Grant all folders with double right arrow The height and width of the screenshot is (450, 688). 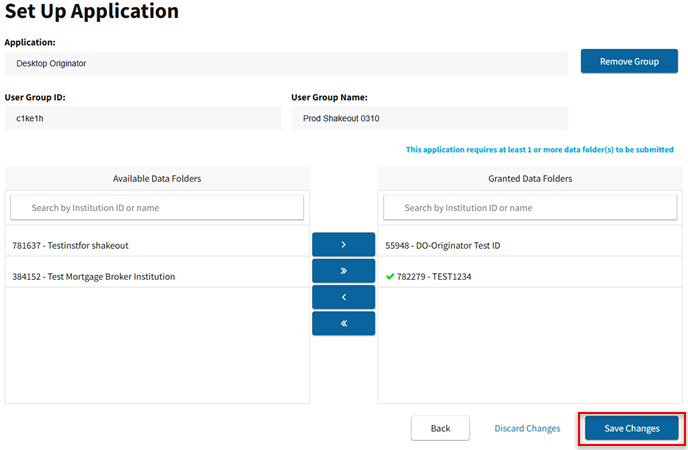tap(344, 271)
